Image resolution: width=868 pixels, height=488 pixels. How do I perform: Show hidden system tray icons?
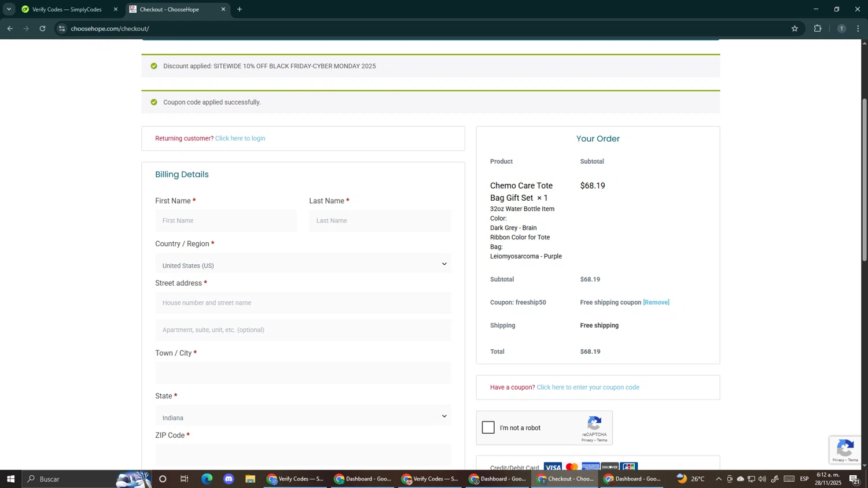(719, 479)
